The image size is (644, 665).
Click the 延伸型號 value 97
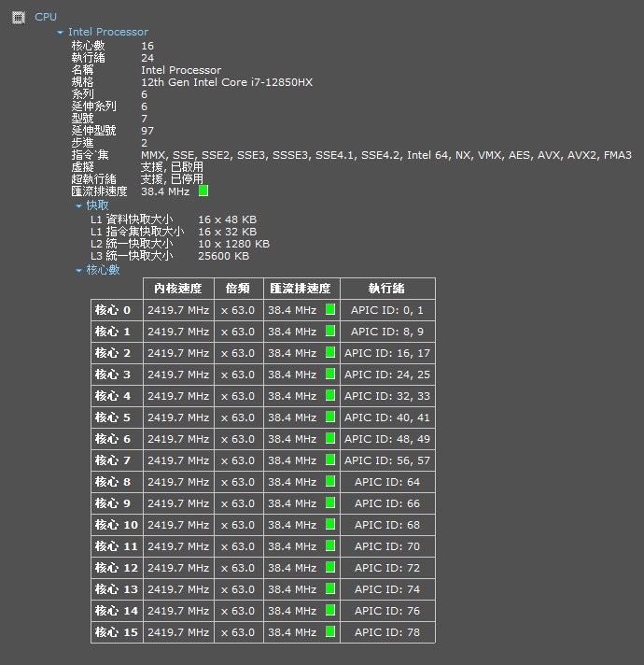147,131
